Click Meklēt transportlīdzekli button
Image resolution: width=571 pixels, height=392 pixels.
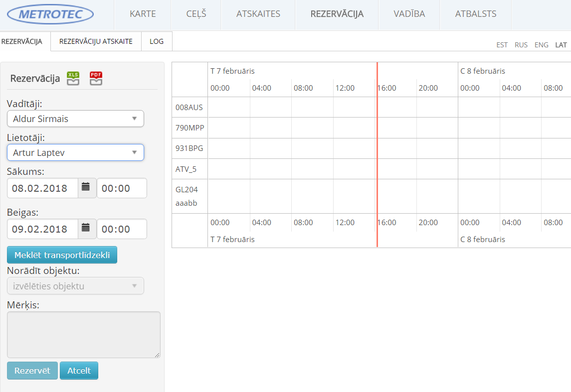point(62,255)
